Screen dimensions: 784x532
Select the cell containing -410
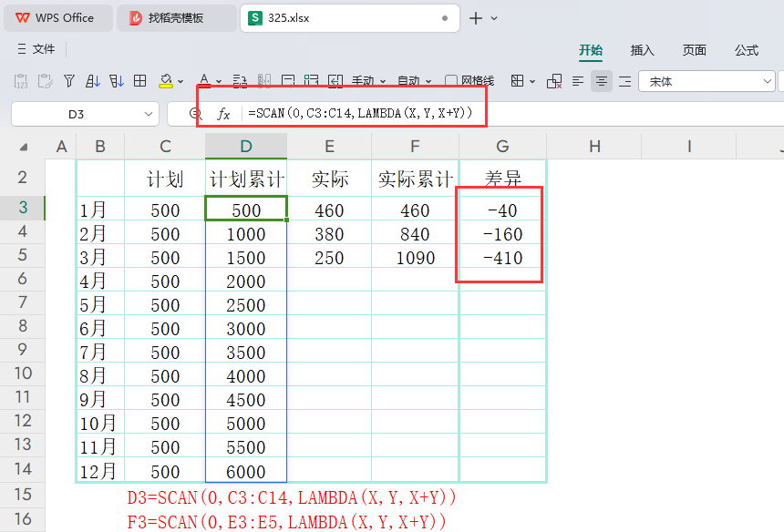coord(502,258)
